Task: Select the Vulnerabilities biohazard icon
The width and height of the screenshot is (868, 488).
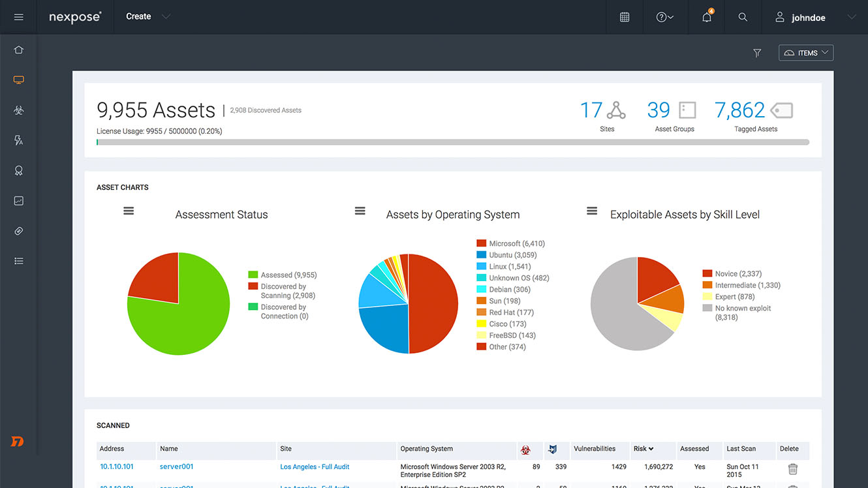Action: click(18, 110)
